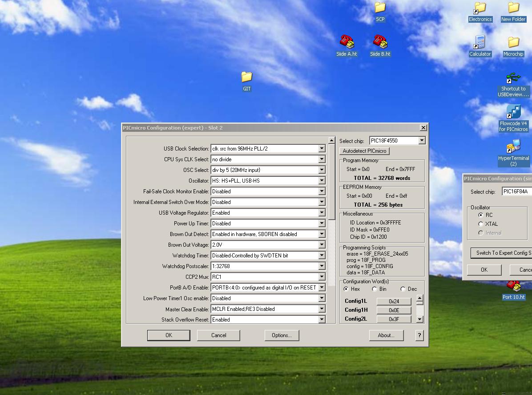The image size is (532, 395).
Task: Expand Internal External Switch Over Mode dropdown
Action: 322,202
